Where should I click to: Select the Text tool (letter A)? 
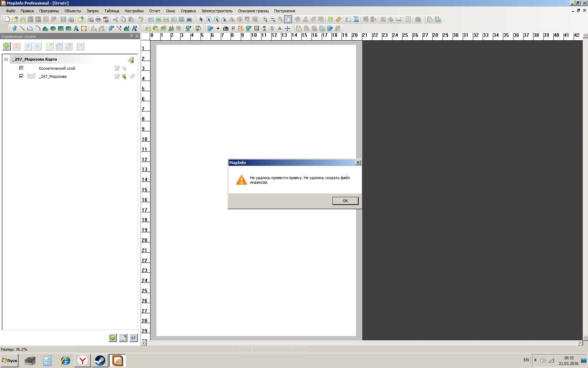[76, 28]
